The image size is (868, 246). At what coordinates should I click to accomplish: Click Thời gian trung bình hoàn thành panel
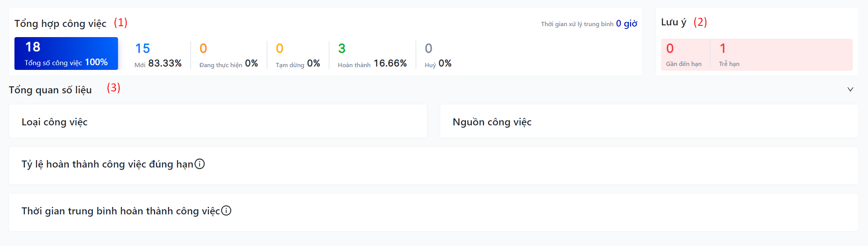pos(433,212)
